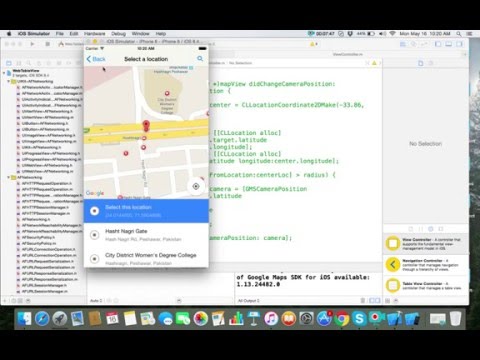The image size is (480, 360).
Task: Tap the pin on City District Women's College
Action: point(167,93)
